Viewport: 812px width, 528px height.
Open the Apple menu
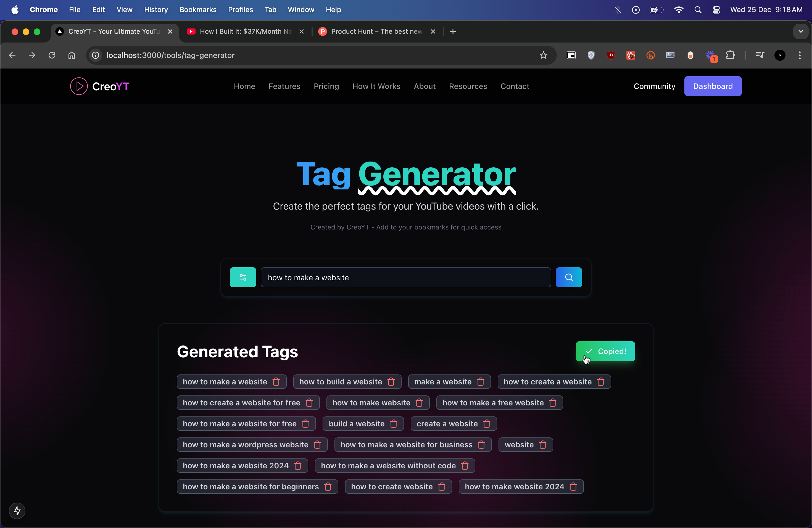coord(15,10)
